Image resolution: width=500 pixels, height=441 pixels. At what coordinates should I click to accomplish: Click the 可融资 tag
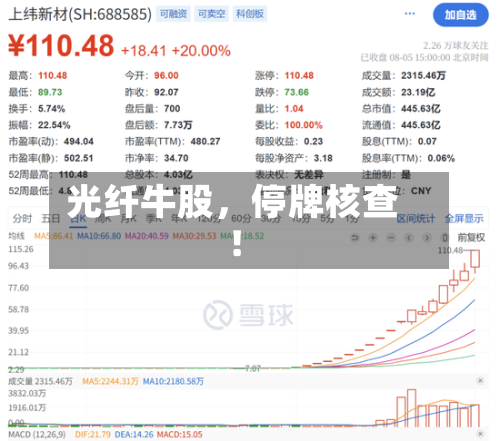(x=173, y=14)
